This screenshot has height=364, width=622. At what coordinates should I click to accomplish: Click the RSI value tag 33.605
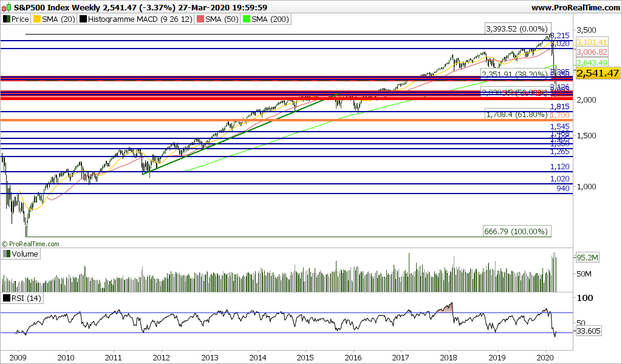[x=588, y=331]
